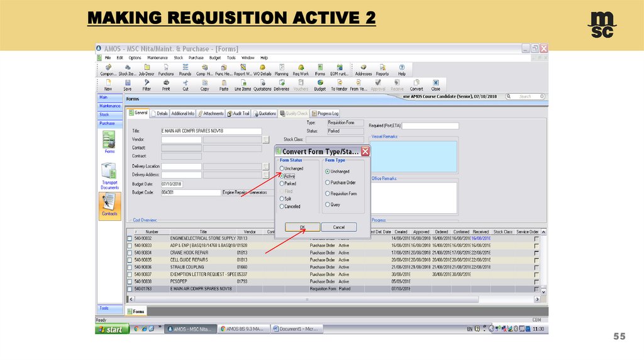Select Parked under Form Status
644x361 pixels.
[288, 184]
